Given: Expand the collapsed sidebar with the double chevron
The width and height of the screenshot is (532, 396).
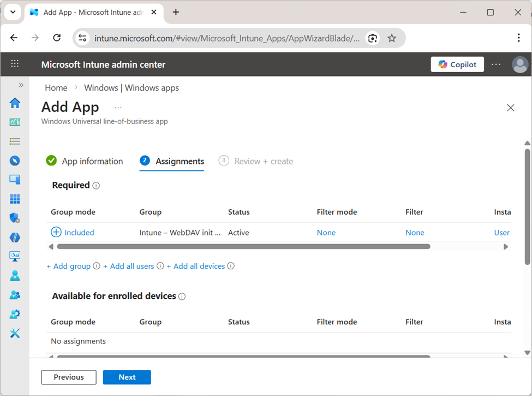Looking at the screenshot, I should click(21, 85).
